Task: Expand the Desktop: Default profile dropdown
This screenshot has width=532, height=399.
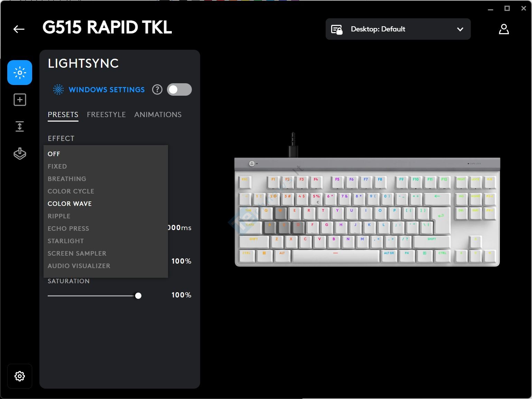Action: pyautogui.click(x=398, y=29)
